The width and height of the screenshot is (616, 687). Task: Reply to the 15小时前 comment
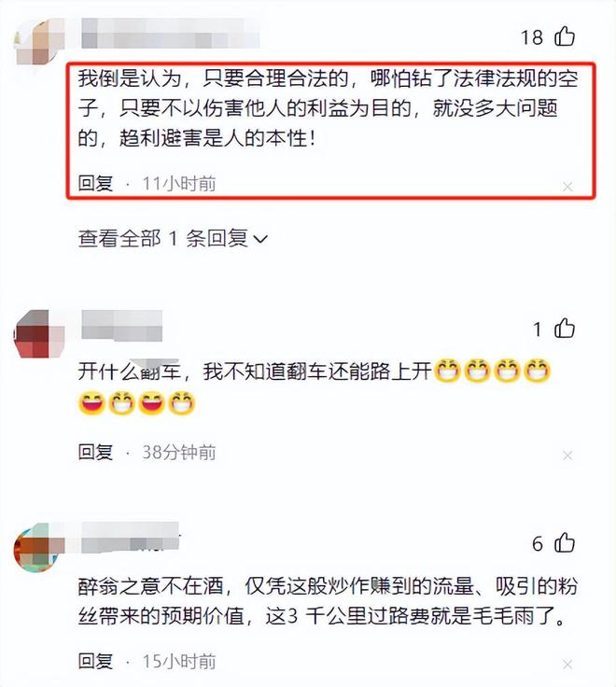coord(95,661)
